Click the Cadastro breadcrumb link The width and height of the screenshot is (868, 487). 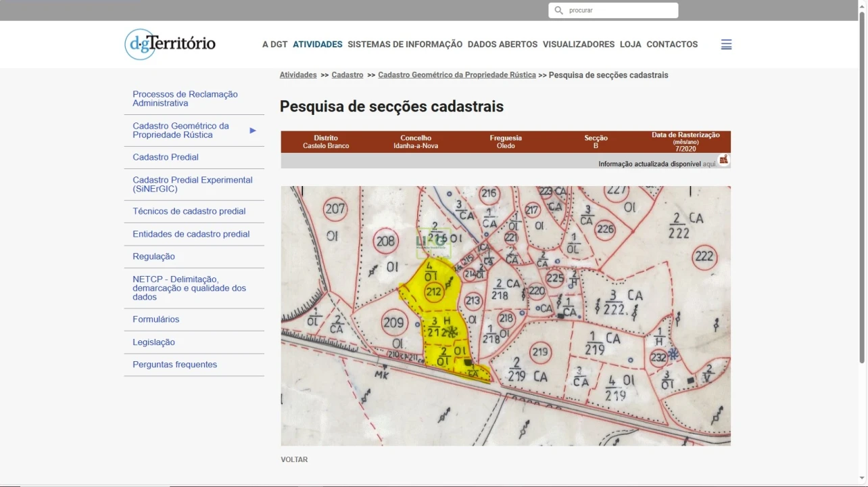coord(347,75)
